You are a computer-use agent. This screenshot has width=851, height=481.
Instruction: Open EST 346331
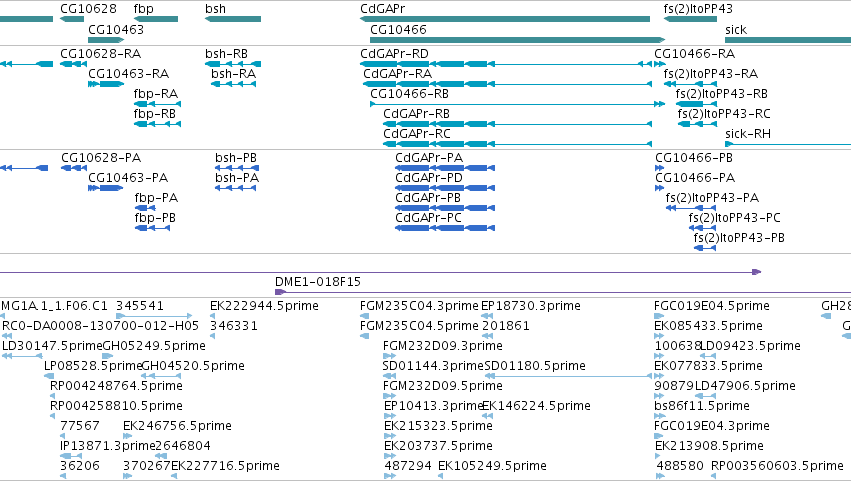click(x=234, y=326)
